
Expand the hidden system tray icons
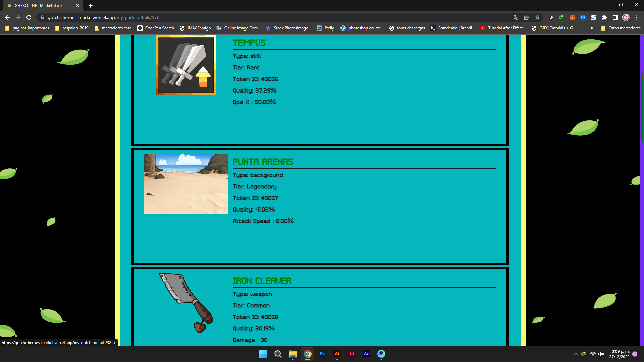(575, 354)
